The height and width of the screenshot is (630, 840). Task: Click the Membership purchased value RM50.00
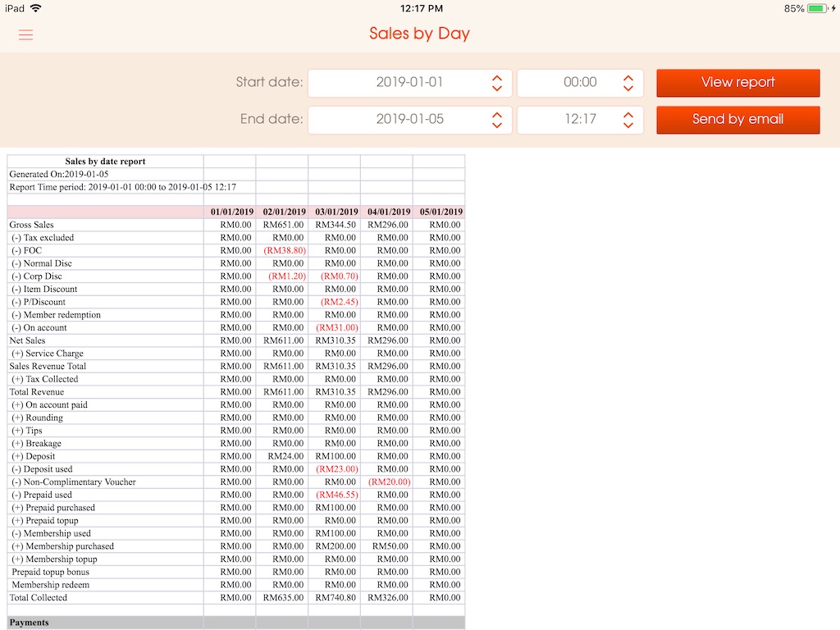coord(390,546)
